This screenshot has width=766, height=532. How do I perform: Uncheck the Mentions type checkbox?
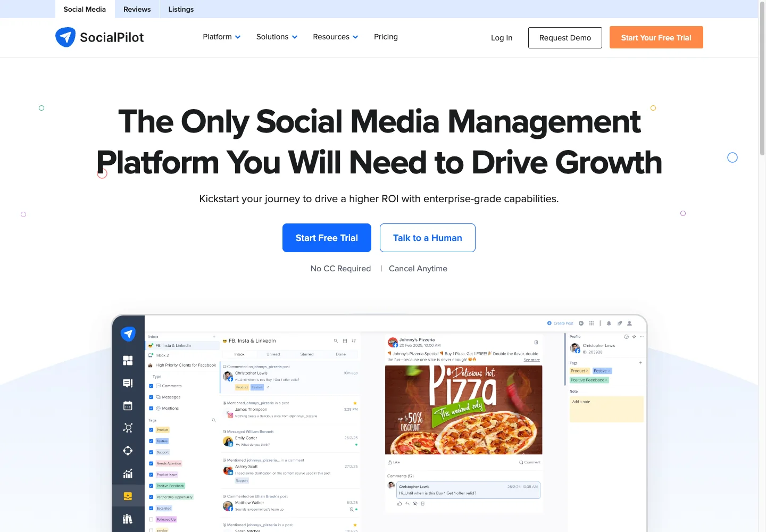tap(151, 408)
